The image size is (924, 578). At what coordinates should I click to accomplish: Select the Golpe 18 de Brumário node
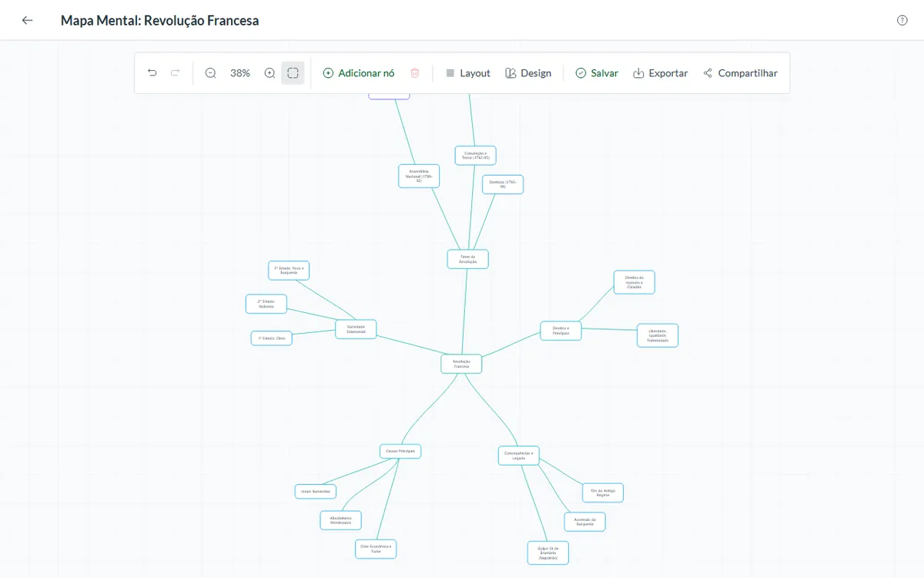(x=548, y=553)
